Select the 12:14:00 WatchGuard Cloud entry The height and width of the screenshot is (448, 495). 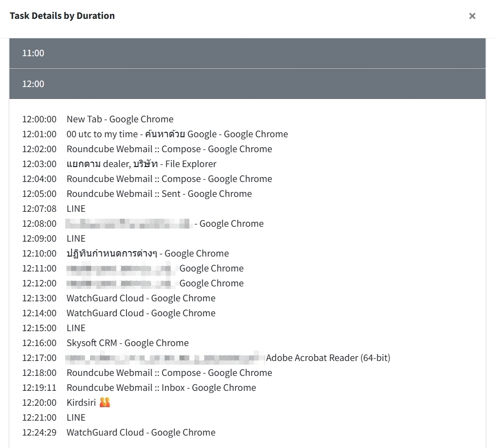click(119, 313)
